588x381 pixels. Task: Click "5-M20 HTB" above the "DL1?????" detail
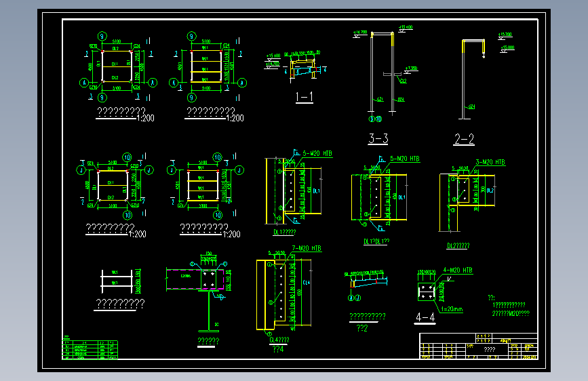pyautogui.click(x=317, y=153)
